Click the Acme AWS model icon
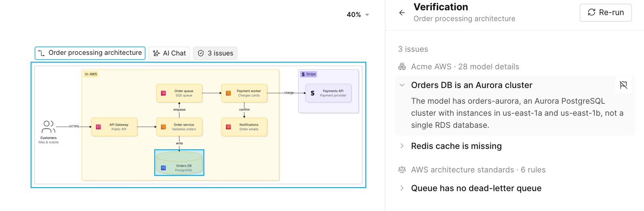Screen dimensions: 644x211 click(402, 67)
